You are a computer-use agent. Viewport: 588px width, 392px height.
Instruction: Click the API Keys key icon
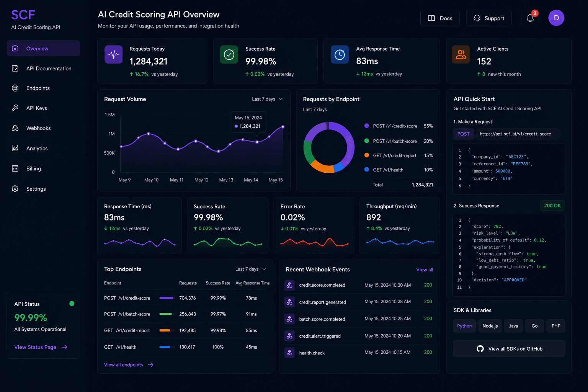15,108
